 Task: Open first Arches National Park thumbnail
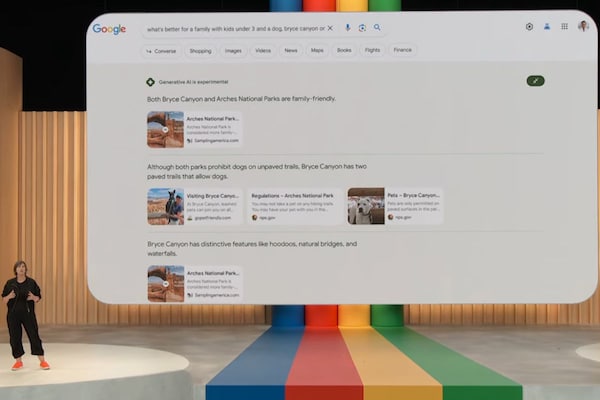[x=166, y=129]
